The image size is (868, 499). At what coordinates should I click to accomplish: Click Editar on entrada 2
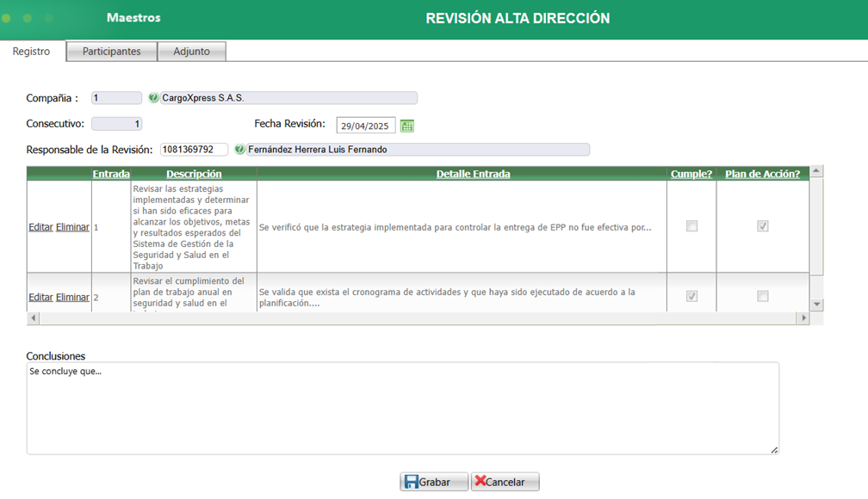point(40,296)
